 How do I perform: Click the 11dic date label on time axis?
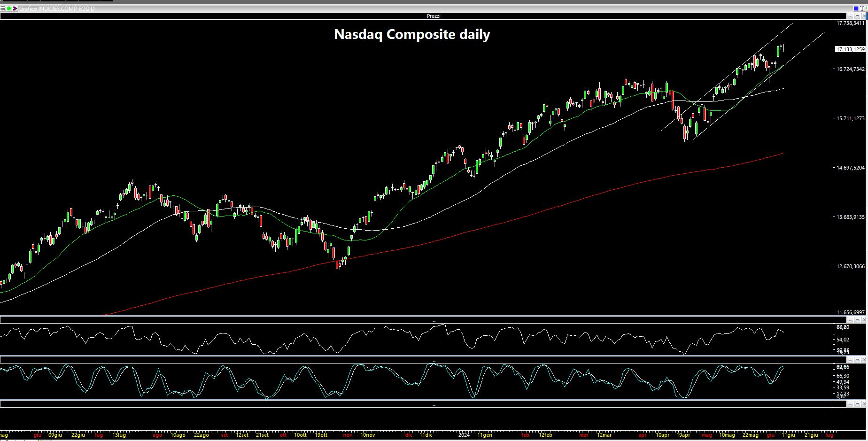click(x=426, y=435)
